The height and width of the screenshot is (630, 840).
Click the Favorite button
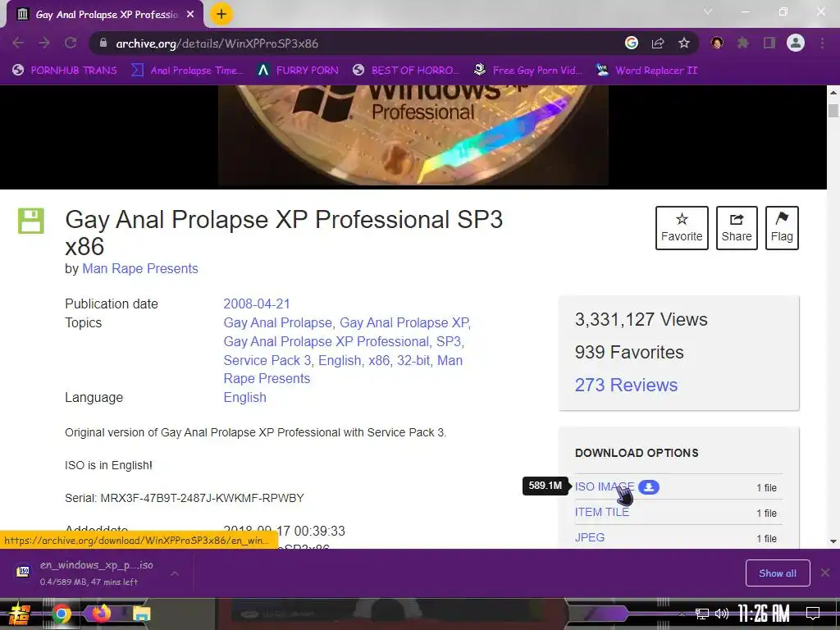(682, 228)
